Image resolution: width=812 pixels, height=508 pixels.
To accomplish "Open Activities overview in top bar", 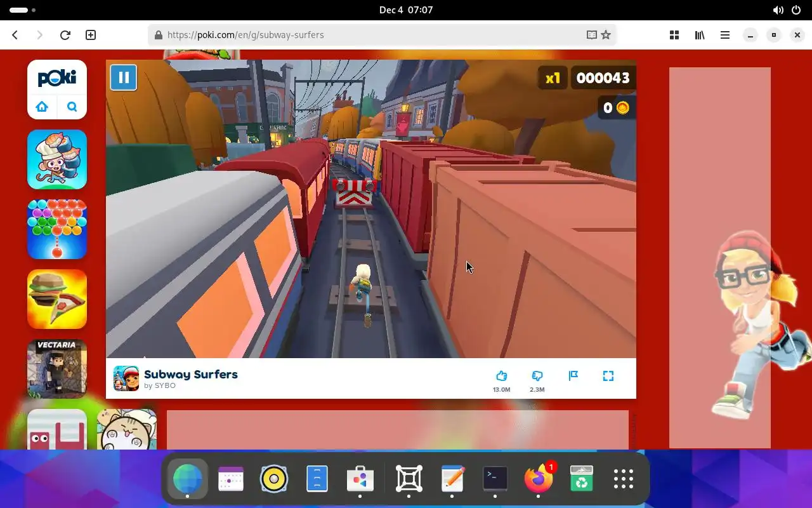I will (22, 10).
